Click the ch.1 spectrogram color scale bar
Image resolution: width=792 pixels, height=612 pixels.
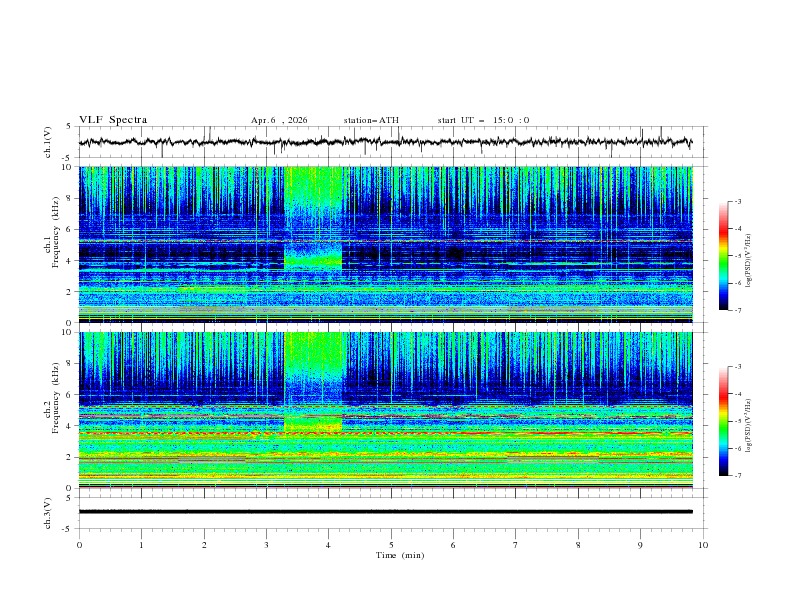coord(723,256)
